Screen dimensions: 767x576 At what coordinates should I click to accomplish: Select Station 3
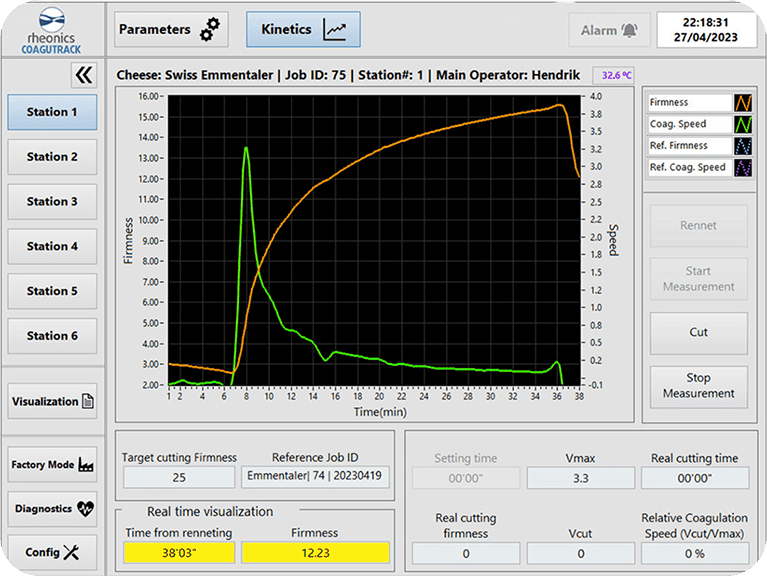[x=52, y=201]
